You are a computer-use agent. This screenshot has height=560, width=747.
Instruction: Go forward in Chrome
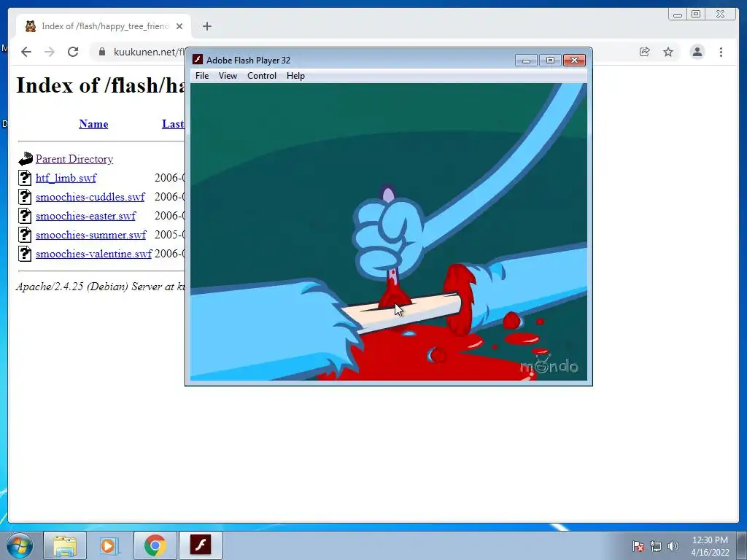[50, 52]
